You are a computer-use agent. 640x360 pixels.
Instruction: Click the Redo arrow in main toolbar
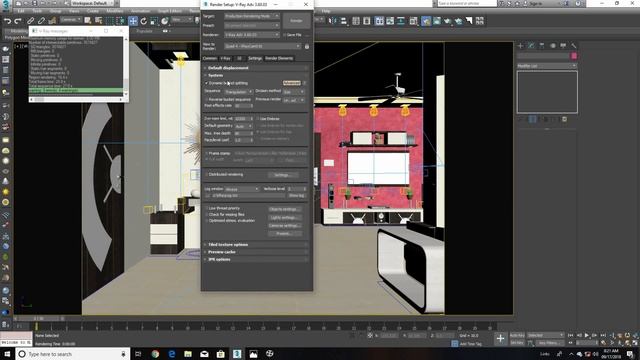(x=18, y=20)
